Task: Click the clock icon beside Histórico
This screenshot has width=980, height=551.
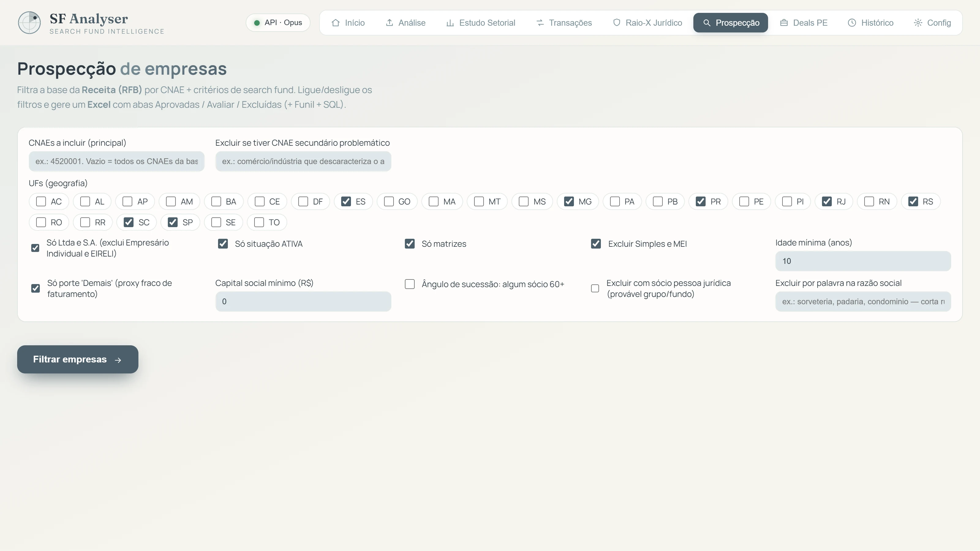Action: (x=852, y=23)
